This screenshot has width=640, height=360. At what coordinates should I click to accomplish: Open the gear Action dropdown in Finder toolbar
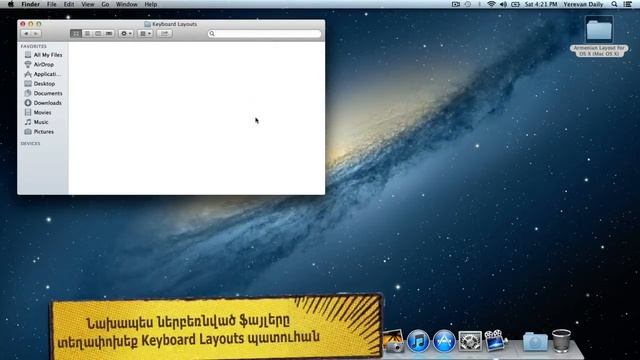[126, 33]
